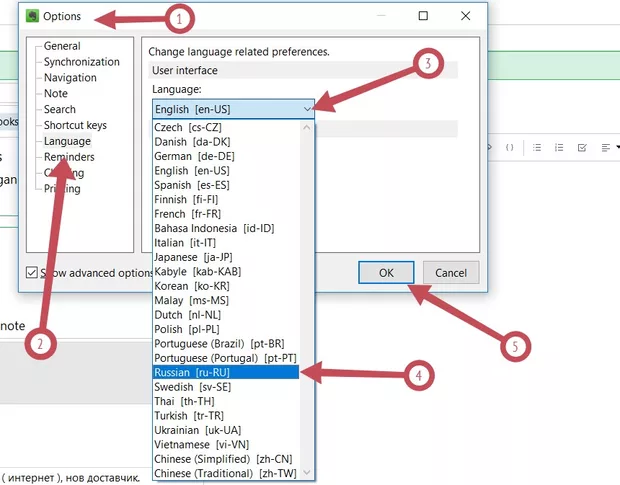Image resolution: width=620 pixels, height=485 pixels.
Task: Choose Spanish [es-ES] from language list
Action: point(226,185)
